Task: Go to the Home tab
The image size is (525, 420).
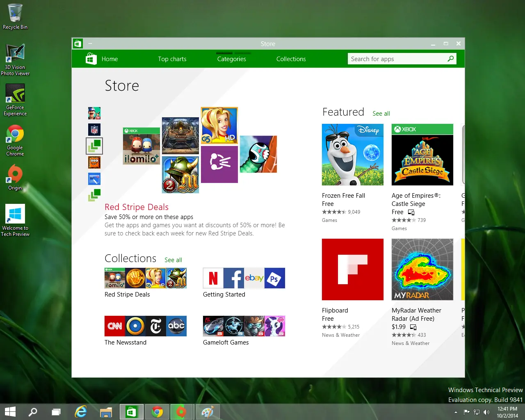Action: (x=110, y=59)
